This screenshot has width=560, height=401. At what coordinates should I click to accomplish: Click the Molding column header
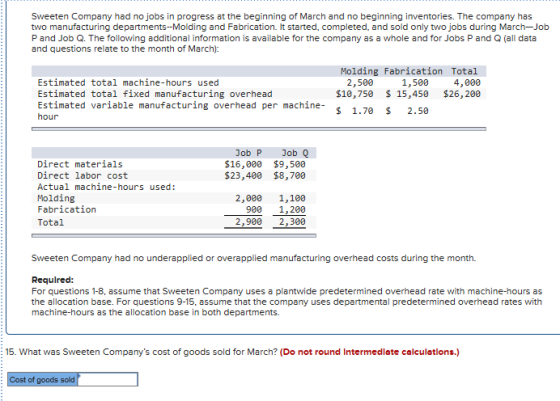point(359,71)
